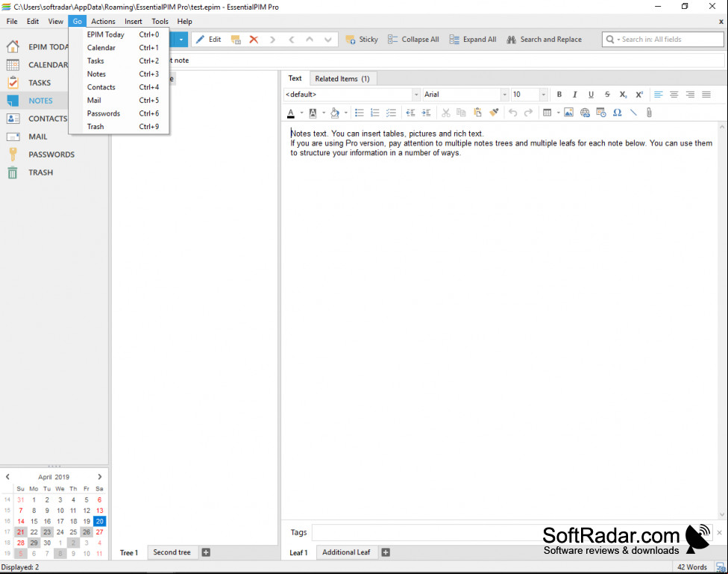Insert a checklist
This screenshot has height=574, width=728.
(x=391, y=113)
